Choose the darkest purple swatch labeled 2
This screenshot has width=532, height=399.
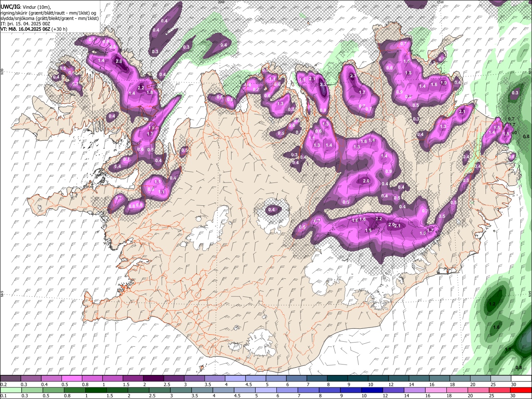click(153, 379)
